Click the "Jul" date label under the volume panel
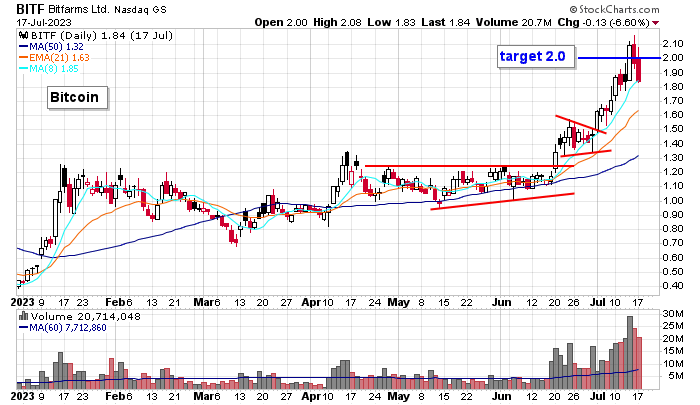The image size is (700, 405). tap(597, 396)
